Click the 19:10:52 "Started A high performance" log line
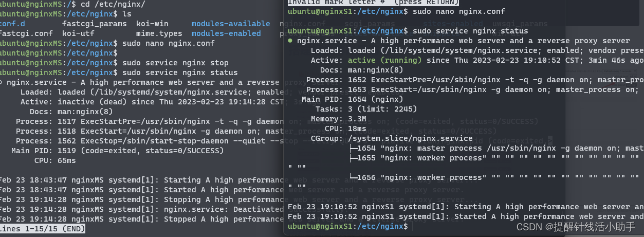This screenshot has height=237, width=644. tap(466, 216)
